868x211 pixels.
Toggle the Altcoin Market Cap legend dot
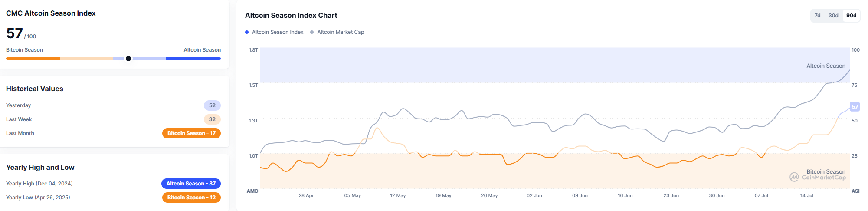point(312,32)
